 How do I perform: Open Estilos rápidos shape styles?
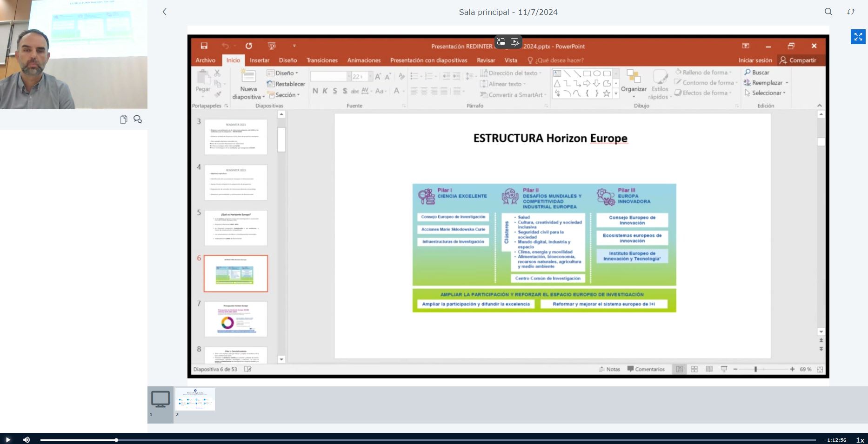coord(660,84)
